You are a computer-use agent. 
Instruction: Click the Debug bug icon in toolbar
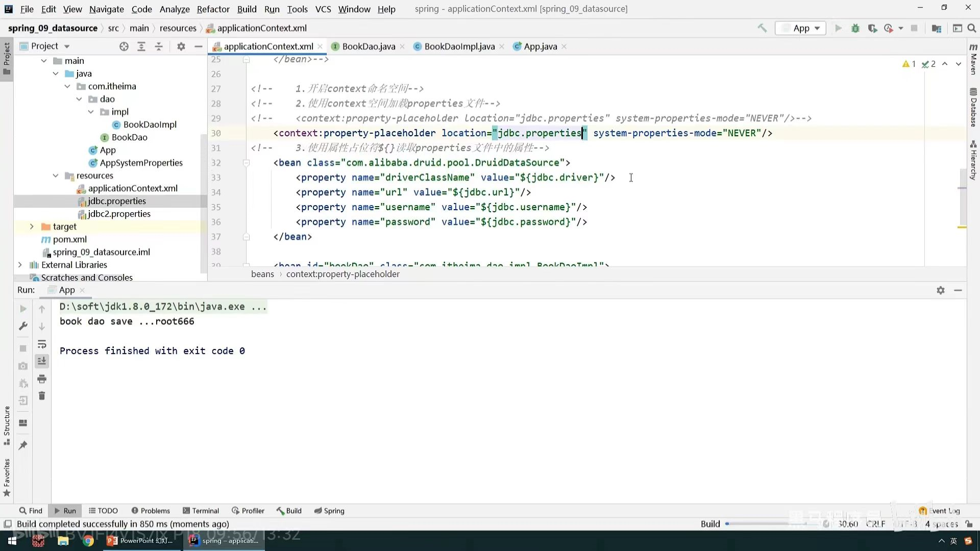click(855, 28)
